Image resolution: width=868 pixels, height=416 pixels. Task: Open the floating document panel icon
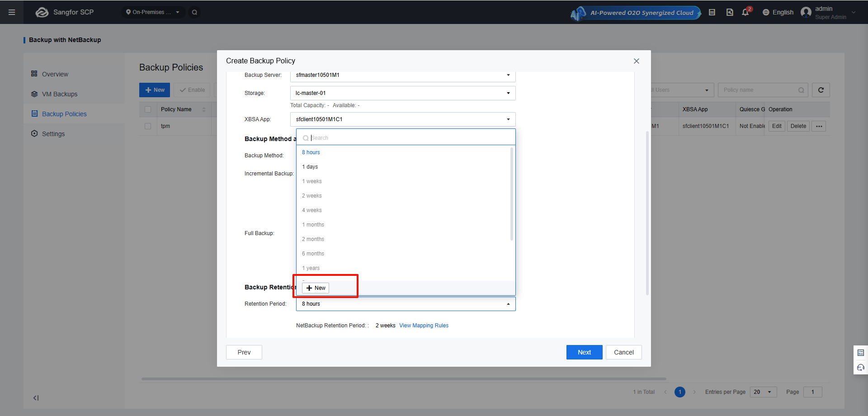[861, 353]
